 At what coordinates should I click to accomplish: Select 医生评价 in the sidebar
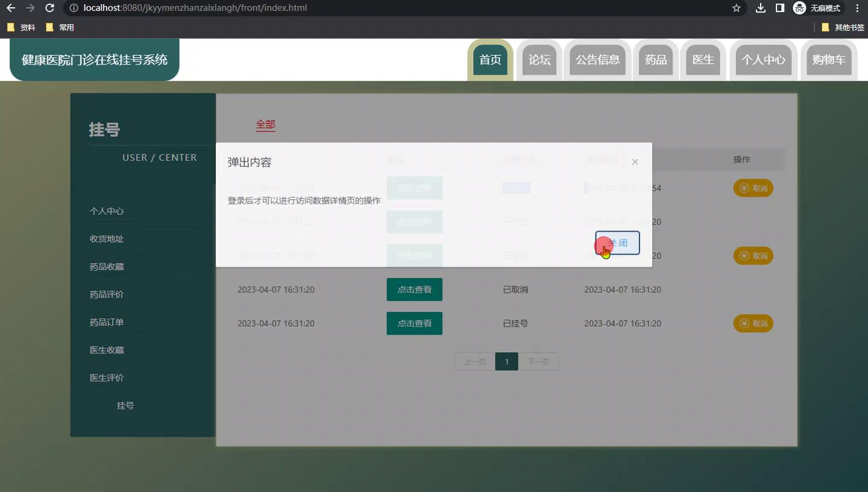(107, 377)
